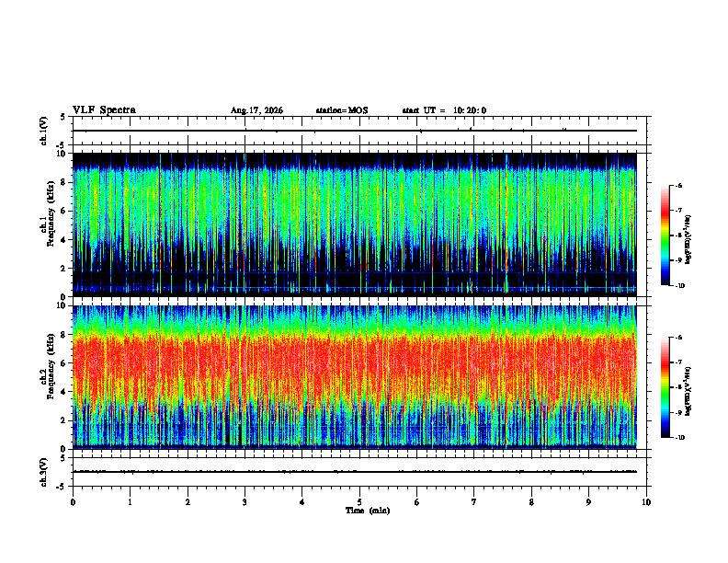Click the "start UT = 10:20:0" text
Image resolution: width=728 pixels, height=563 pixels.
tap(444, 110)
